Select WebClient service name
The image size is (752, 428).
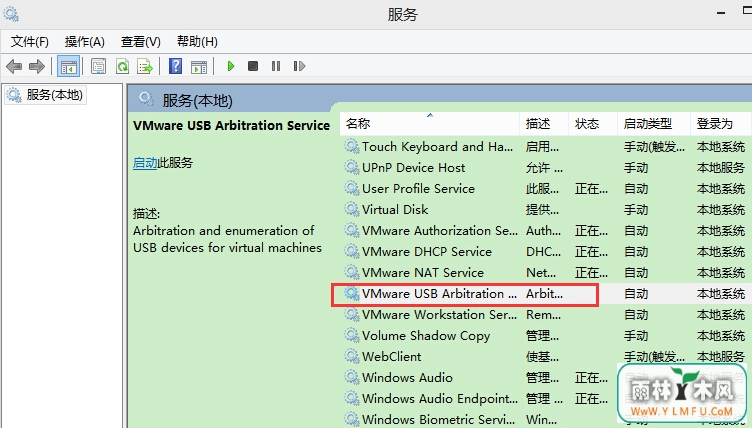pos(391,357)
